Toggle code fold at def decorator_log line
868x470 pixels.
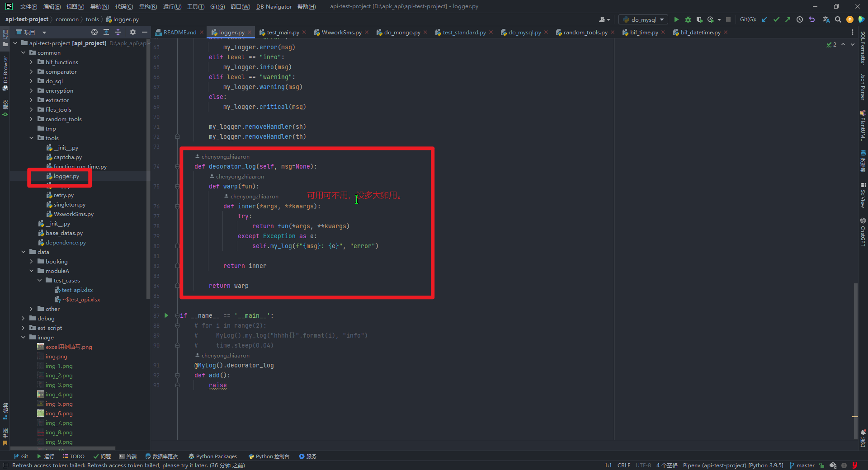pos(177,166)
